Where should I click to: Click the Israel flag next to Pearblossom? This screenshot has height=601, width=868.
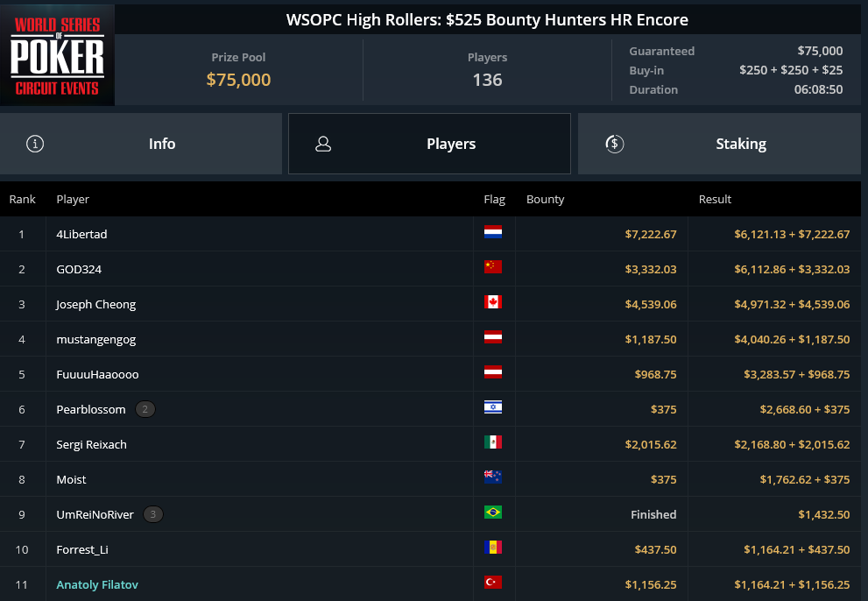pos(492,407)
